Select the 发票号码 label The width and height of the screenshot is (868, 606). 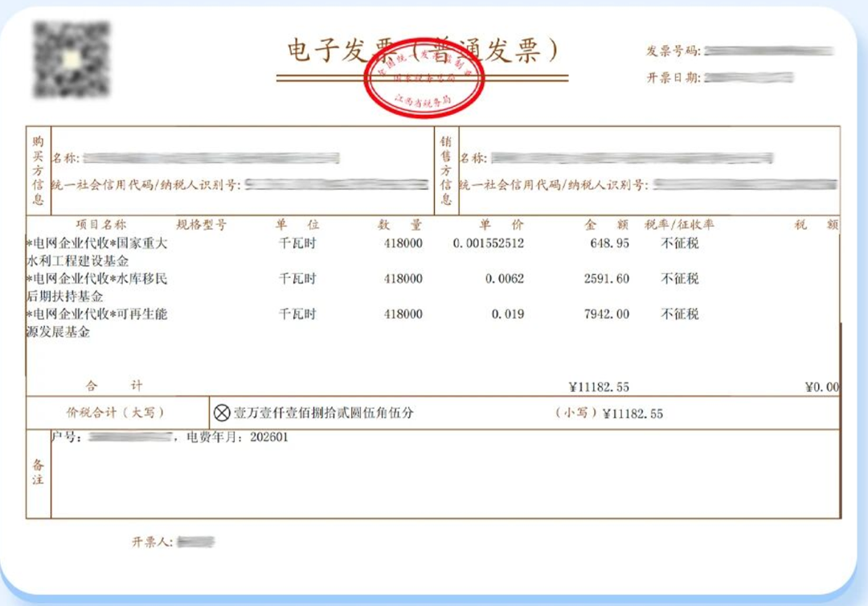click(x=674, y=51)
